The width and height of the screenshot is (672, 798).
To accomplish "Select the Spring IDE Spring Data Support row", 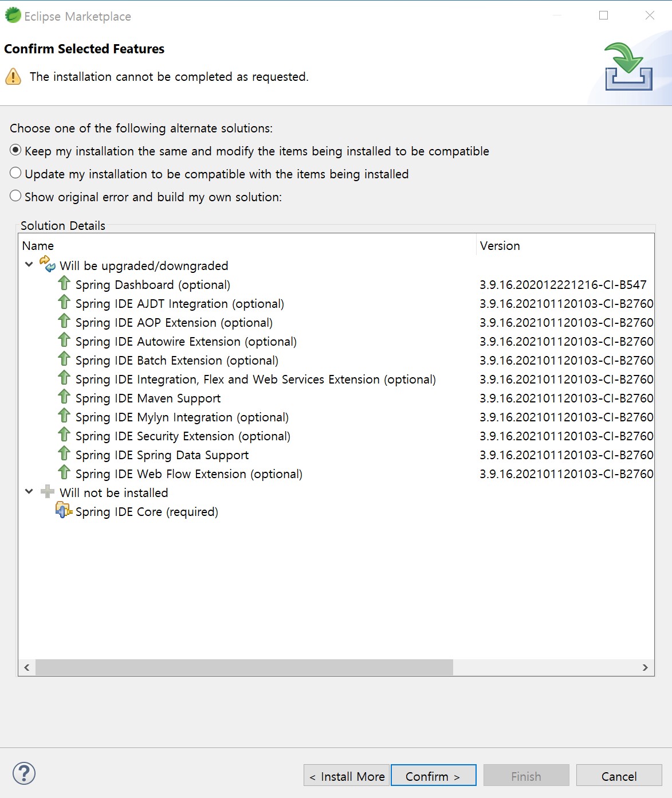I will pyautogui.click(x=162, y=455).
